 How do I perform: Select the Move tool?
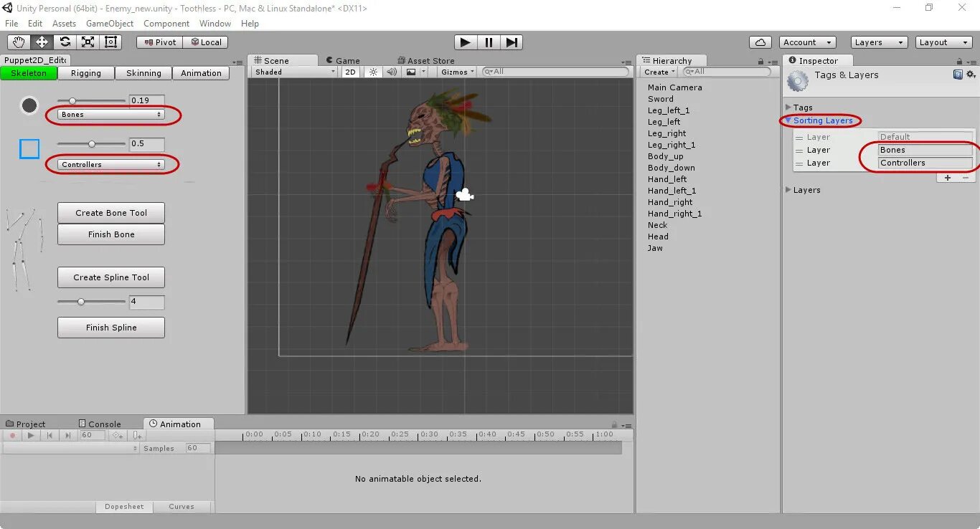42,42
